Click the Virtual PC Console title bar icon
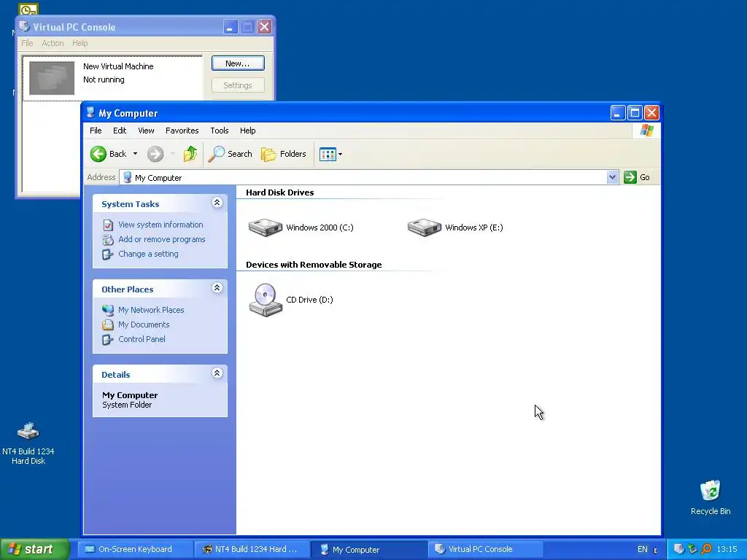The height and width of the screenshot is (560, 747). pos(24,27)
